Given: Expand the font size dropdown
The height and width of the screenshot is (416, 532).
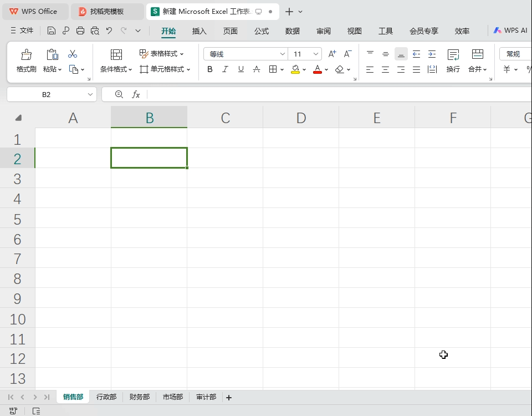Looking at the screenshot, I should tap(316, 54).
